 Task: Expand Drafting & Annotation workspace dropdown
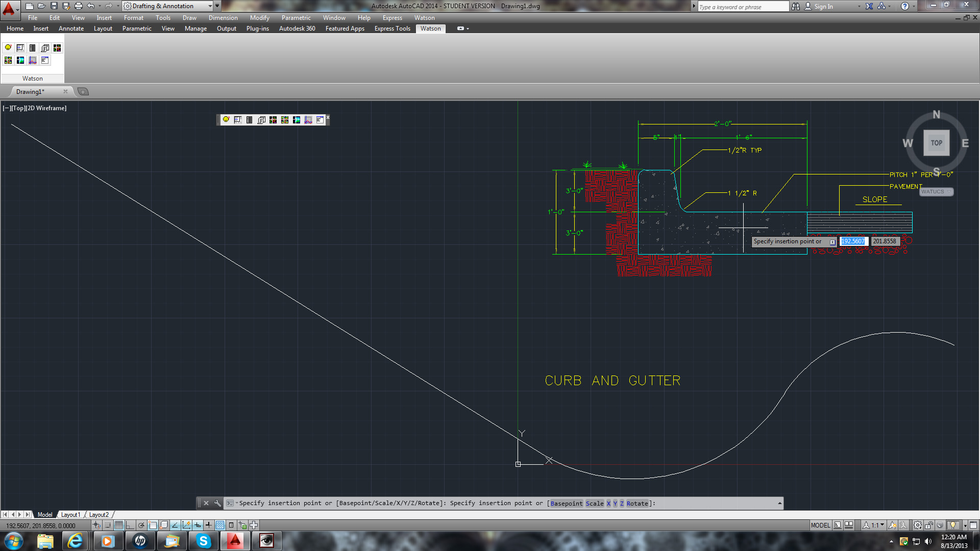[210, 6]
